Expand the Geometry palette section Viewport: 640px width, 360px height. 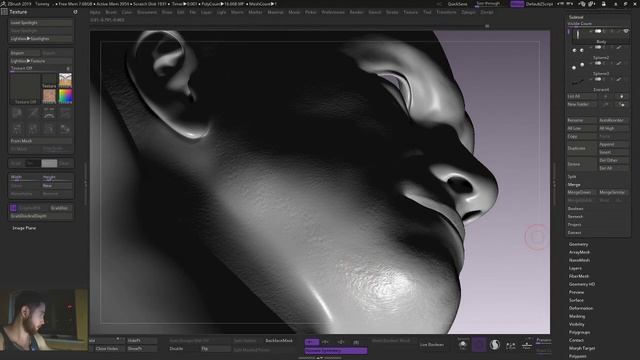coord(578,244)
